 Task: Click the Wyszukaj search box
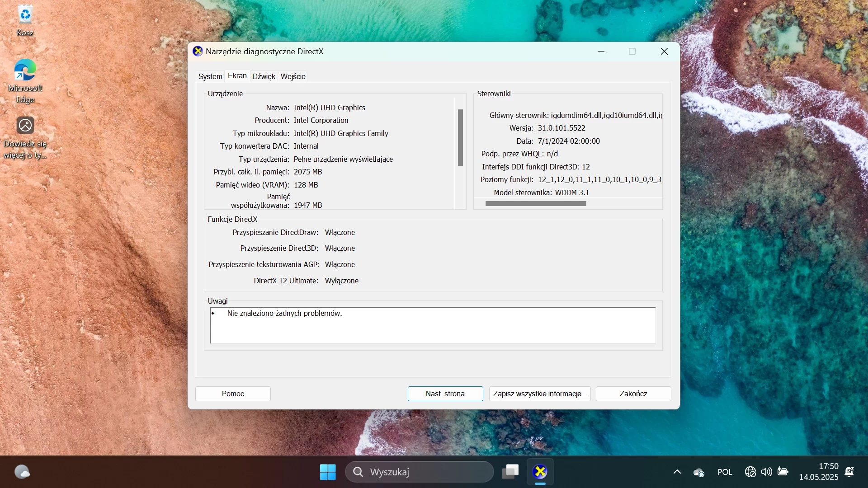point(420,472)
